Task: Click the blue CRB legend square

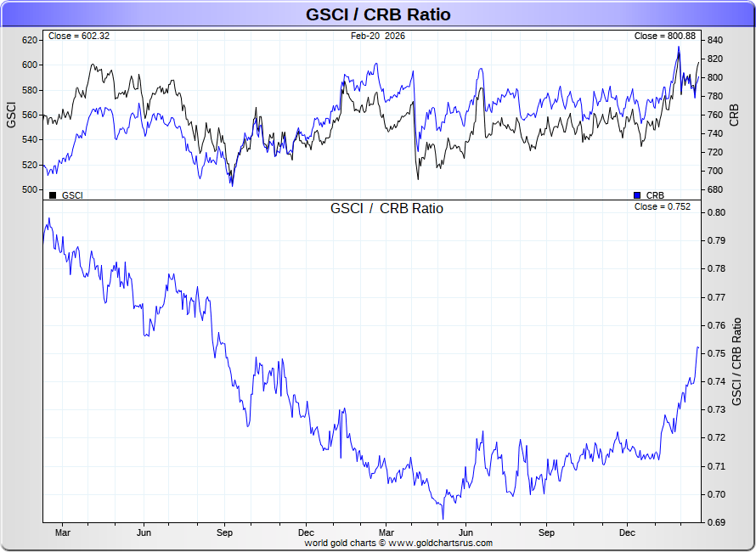Action: (637, 195)
